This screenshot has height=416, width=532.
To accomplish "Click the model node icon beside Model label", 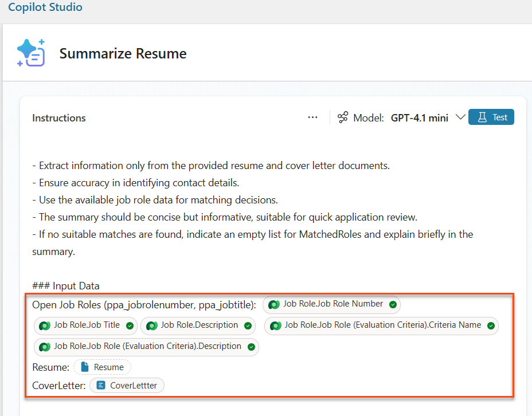I will [x=343, y=117].
